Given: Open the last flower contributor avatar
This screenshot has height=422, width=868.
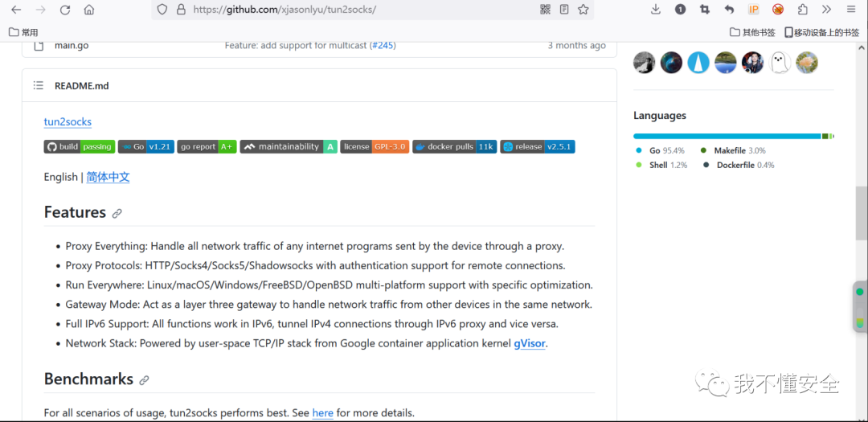Looking at the screenshot, I should point(807,63).
